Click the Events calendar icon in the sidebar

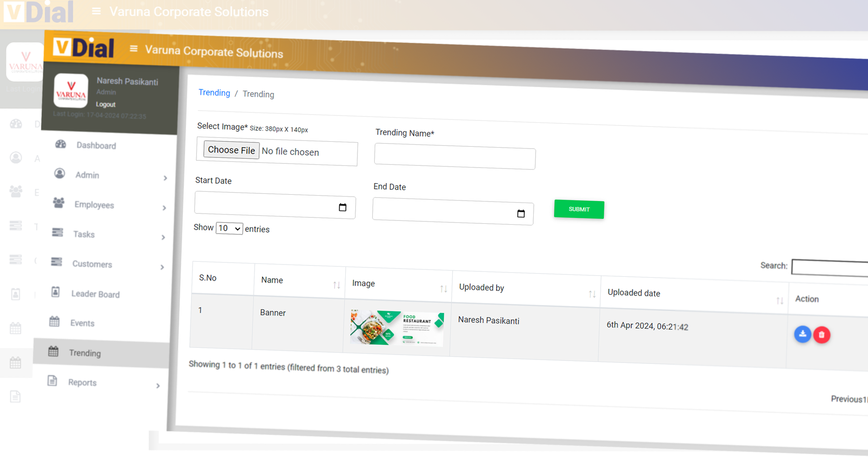coord(54,322)
